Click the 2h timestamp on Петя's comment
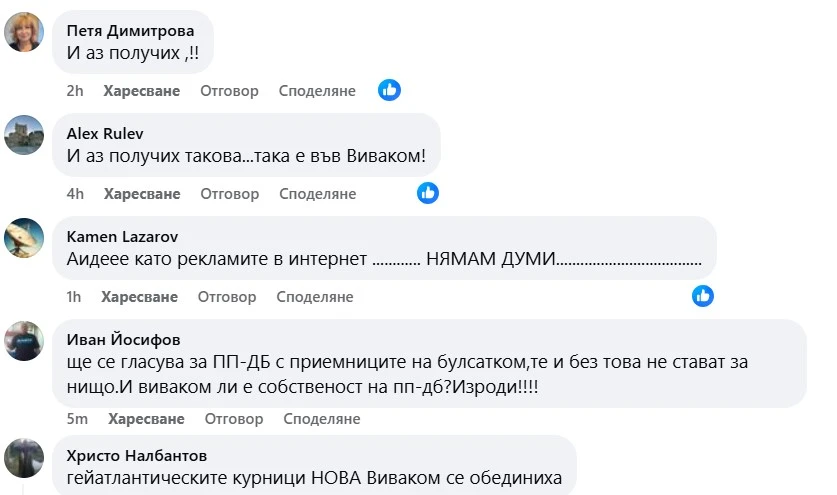 click(75, 91)
